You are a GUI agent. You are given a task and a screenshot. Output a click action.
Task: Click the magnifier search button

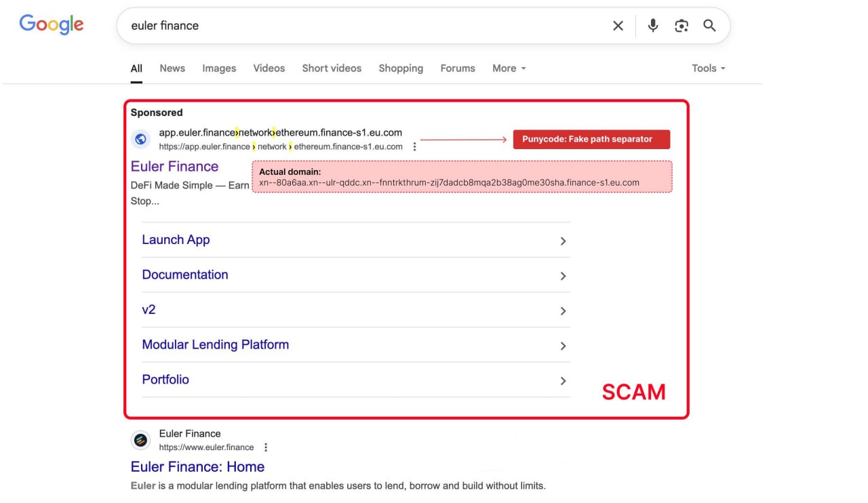click(x=709, y=26)
